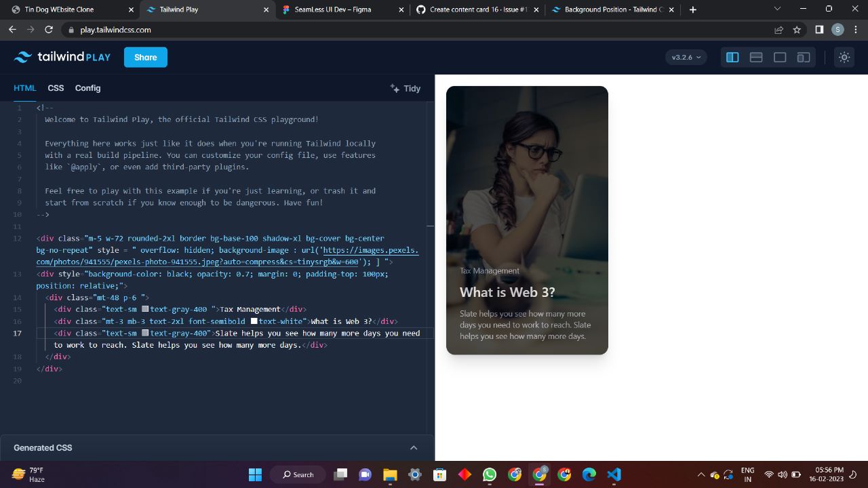Select the SeamLess UI Dev Figma browser tab
Image resolution: width=868 pixels, height=488 pixels.
tap(339, 9)
